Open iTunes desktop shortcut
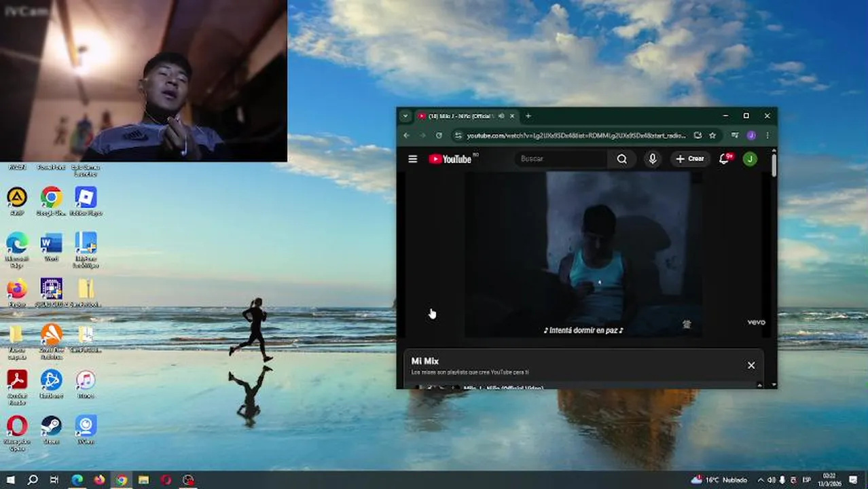Screen dimensions: 868x489 (x=86, y=384)
